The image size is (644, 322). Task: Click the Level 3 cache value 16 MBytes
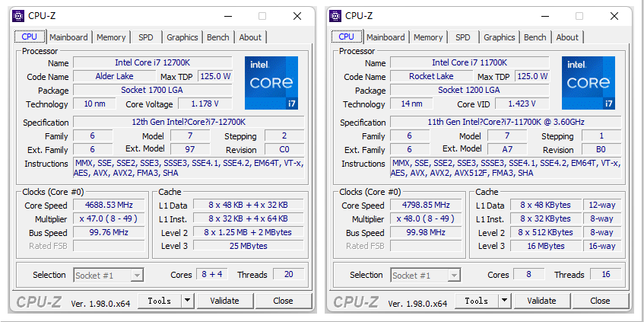(546, 246)
